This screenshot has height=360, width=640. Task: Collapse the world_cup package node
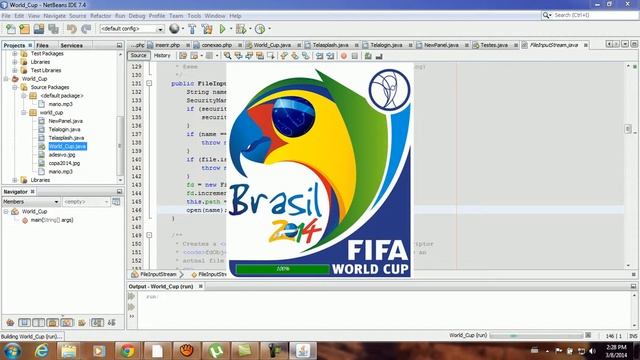pyautogui.click(x=24, y=113)
